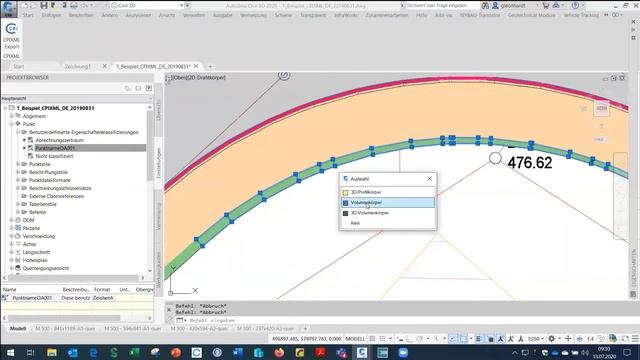
Task: Open the Help question mark icon
Action: (575, 6)
